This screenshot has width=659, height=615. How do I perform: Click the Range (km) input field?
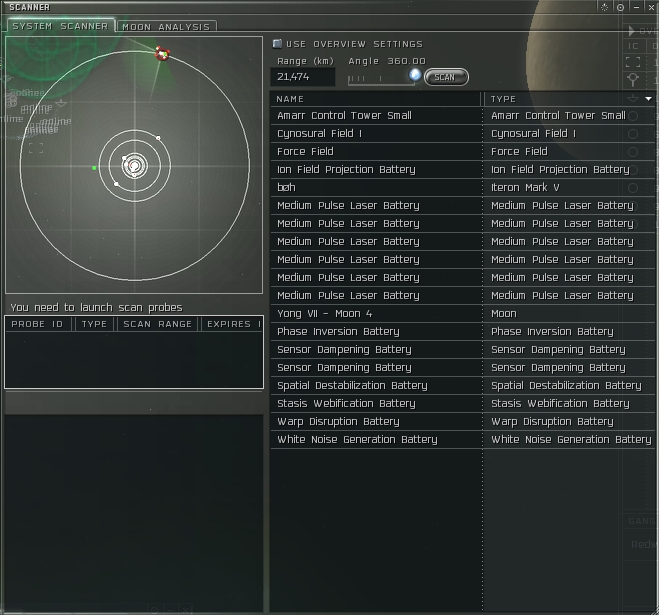click(x=303, y=77)
